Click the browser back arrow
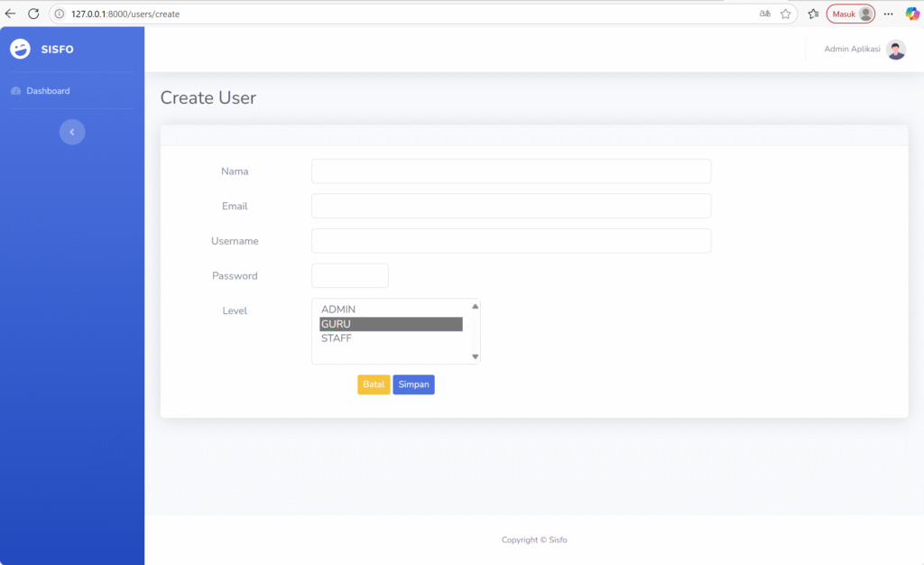 pyautogui.click(x=11, y=14)
